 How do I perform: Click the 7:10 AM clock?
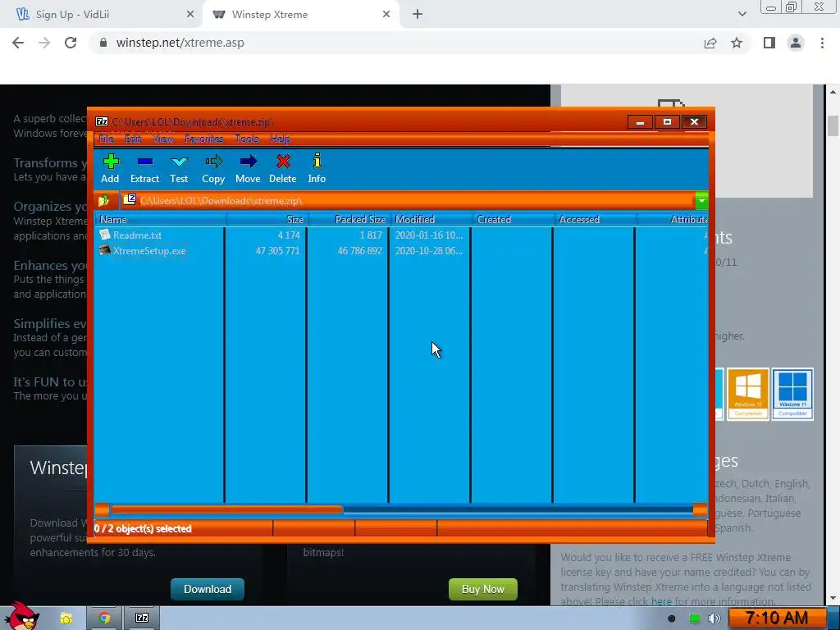point(777,619)
